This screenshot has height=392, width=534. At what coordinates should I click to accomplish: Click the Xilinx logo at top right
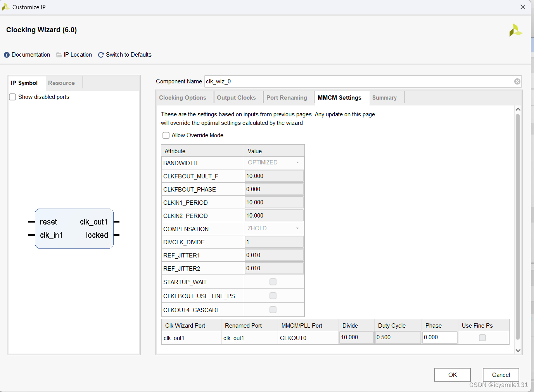[515, 30]
